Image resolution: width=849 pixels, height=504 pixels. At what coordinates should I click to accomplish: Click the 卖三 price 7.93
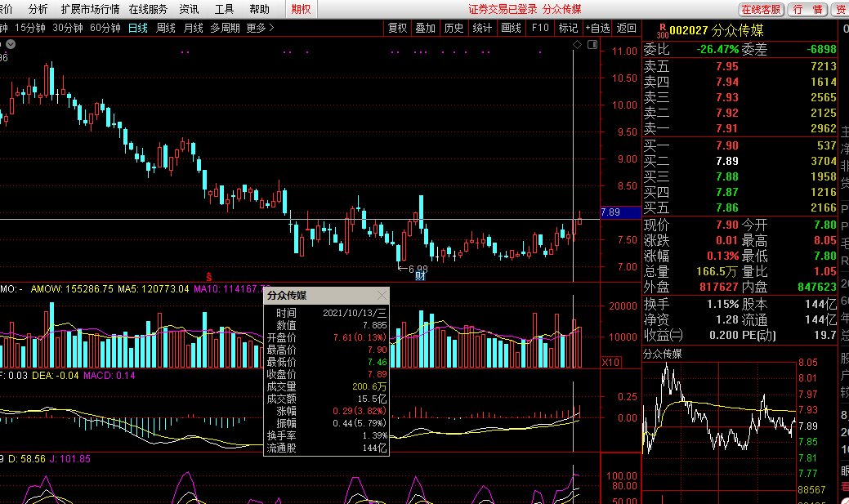pos(726,98)
